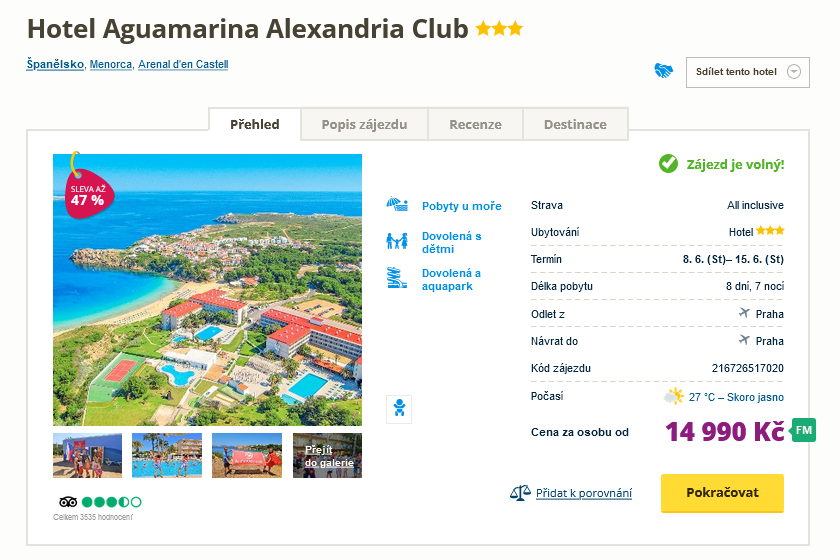Screen dimensions: 840x560
Task: Switch to the Popis zájezdu tab
Action: click(x=364, y=125)
